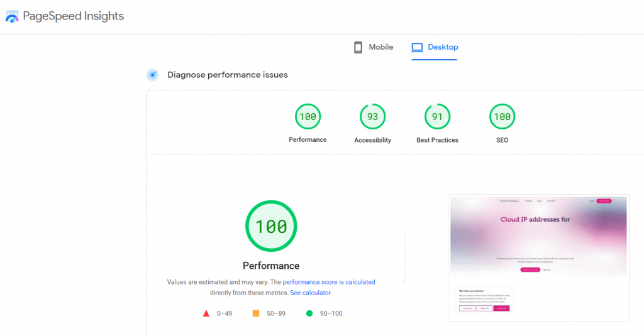Select the Desktop tab

click(x=435, y=47)
